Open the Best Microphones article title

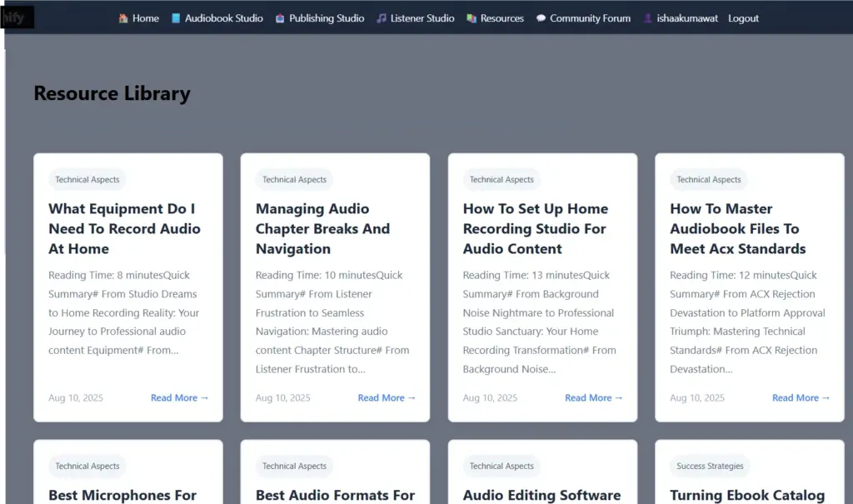pos(122,495)
